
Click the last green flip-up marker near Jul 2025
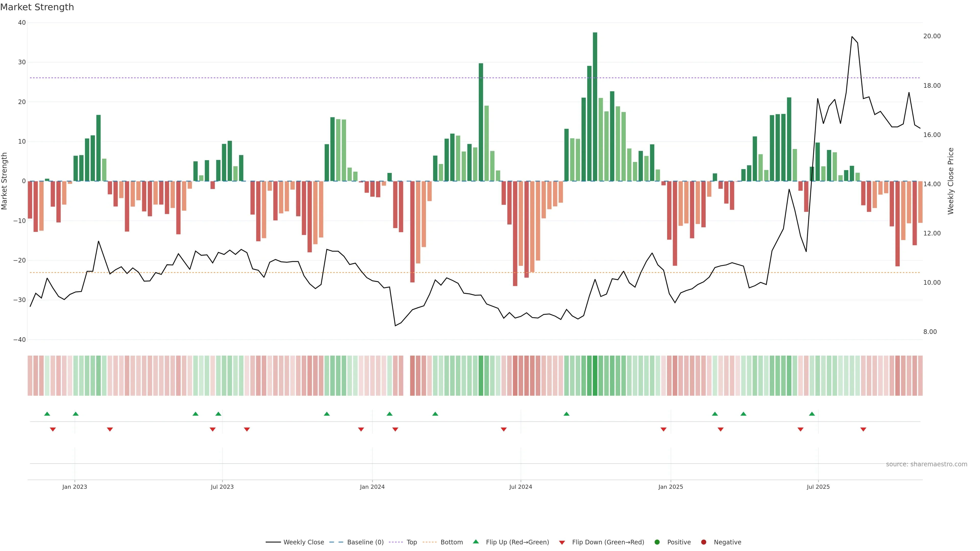click(812, 414)
